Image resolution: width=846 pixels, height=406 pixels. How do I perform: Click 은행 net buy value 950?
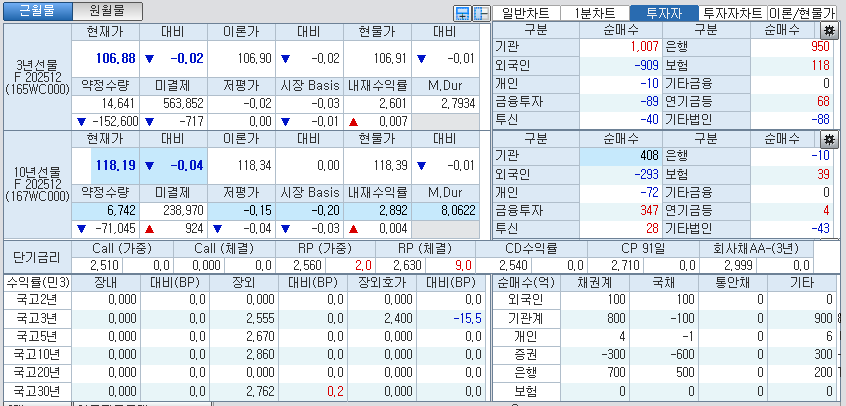820,47
